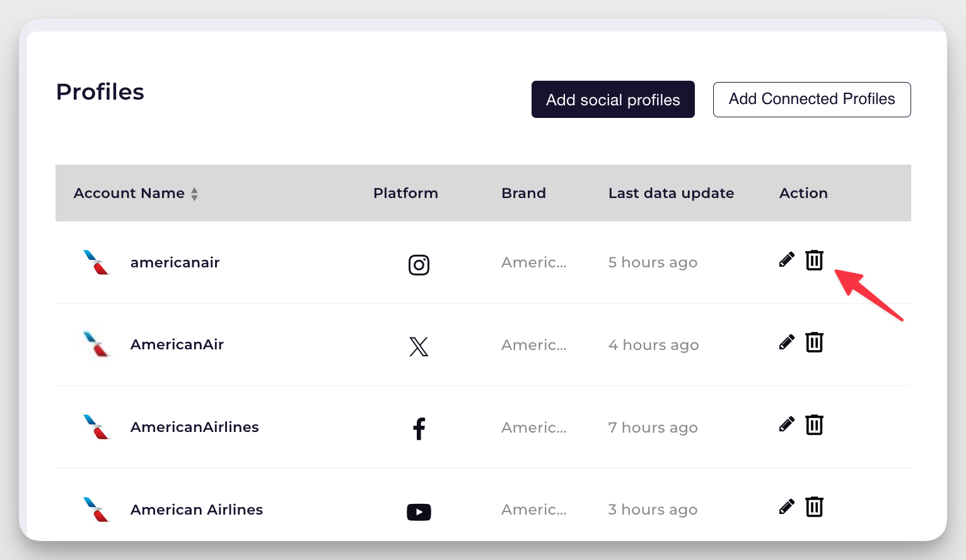Click the Add Connected Profiles button
966x560 pixels.
812,99
